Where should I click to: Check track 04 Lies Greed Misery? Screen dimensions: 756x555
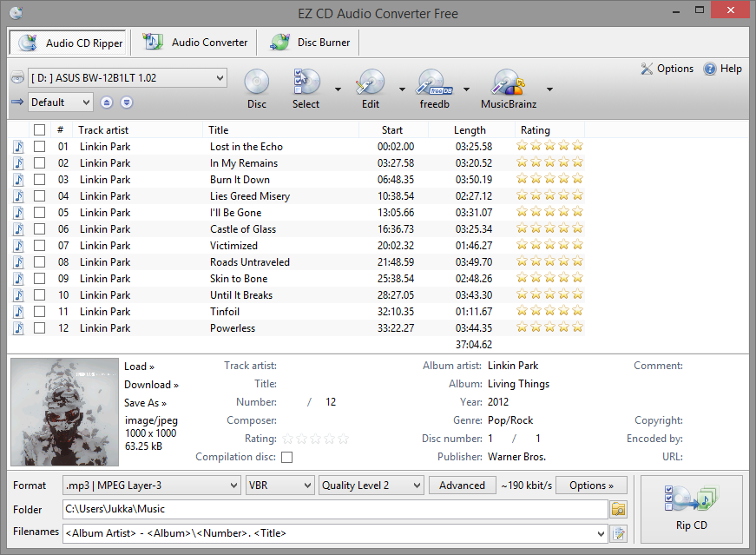pos(40,196)
